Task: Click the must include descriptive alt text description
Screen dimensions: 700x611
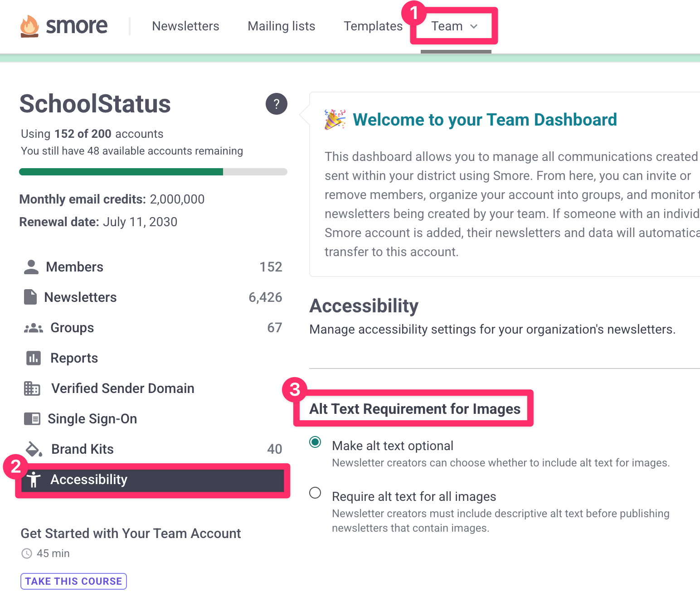Action: (x=501, y=521)
